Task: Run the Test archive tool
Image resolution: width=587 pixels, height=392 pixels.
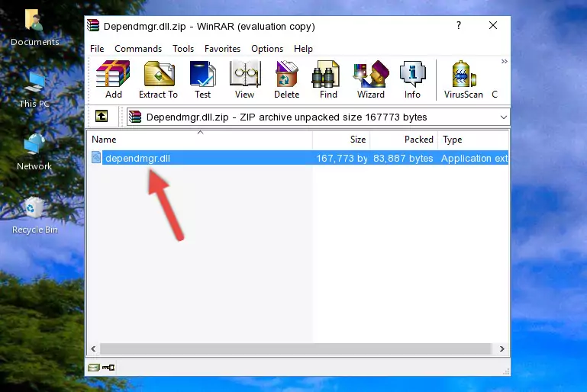Action: coord(202,79)
